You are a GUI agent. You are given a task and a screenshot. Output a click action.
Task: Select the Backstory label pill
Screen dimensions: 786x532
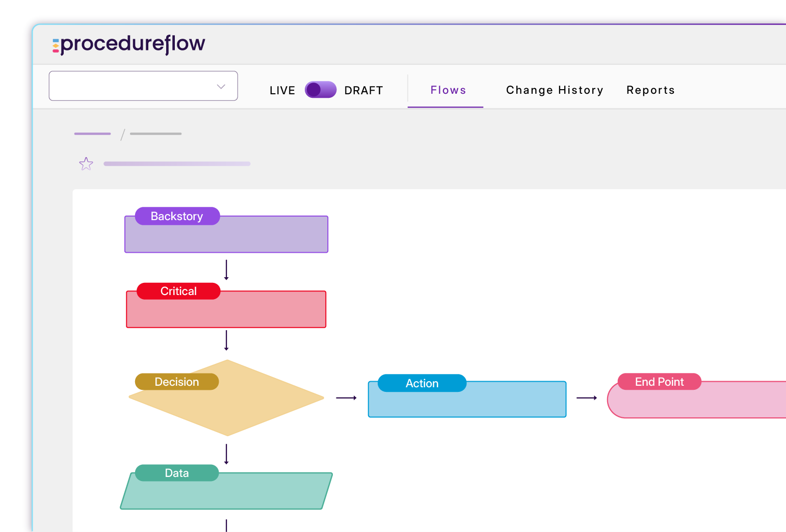coord(177,216)
